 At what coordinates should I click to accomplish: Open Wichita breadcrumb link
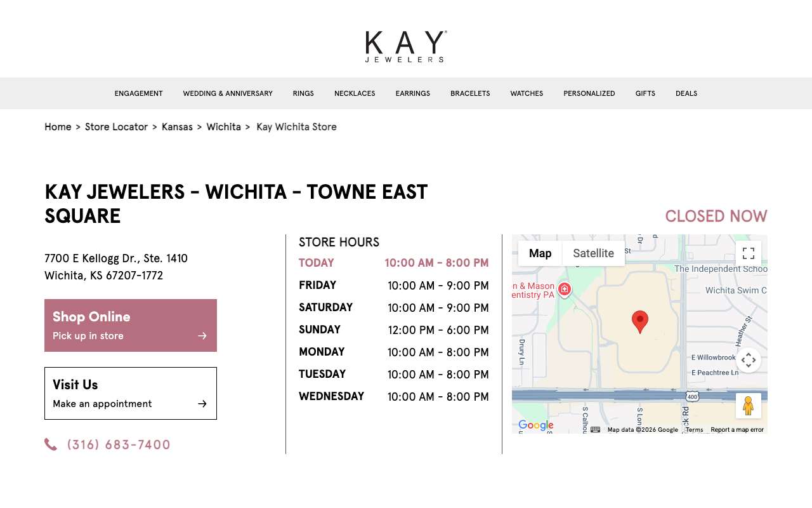(x=223, y=127)
